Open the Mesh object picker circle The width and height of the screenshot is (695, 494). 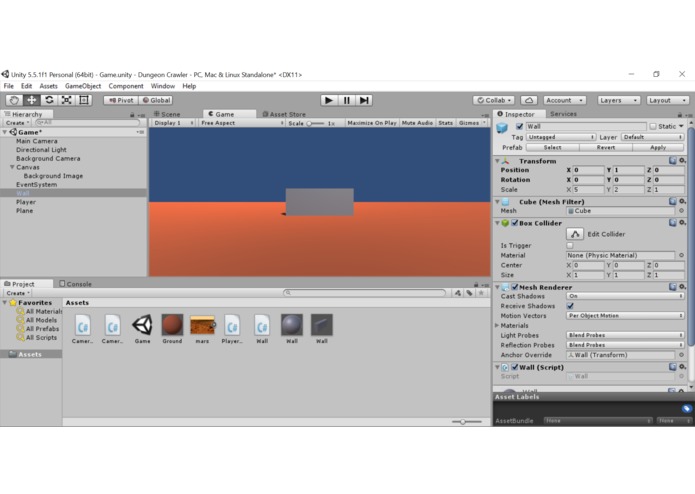coord(681,211)
